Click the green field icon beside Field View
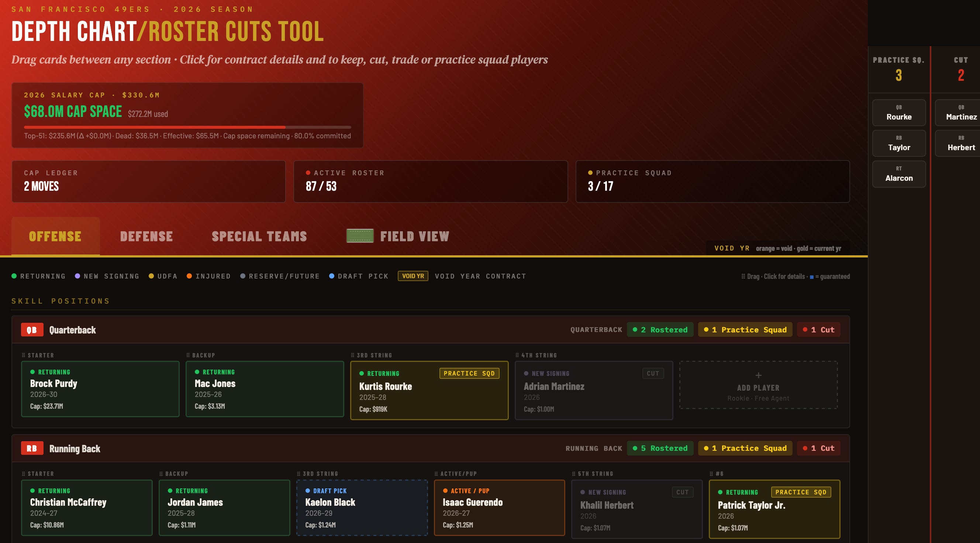Screen dimensions: 980x543 coord(360,236)
